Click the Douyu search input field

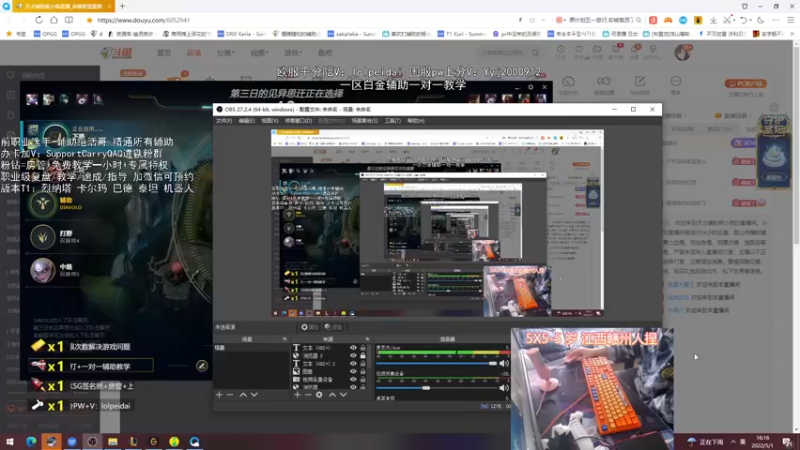click(505, 53)
